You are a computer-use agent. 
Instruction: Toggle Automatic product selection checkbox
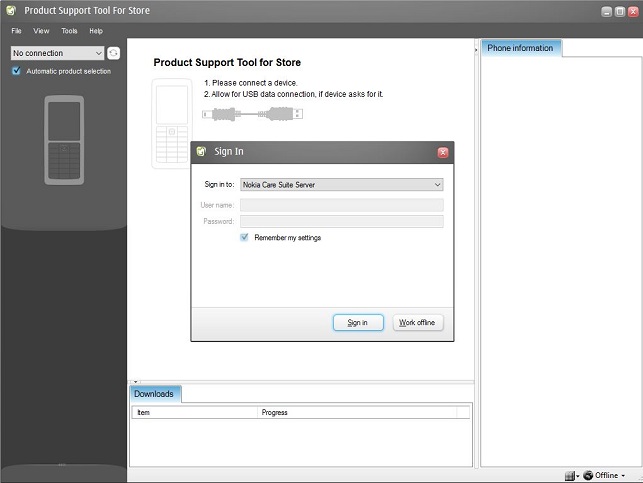pos(17,71)
